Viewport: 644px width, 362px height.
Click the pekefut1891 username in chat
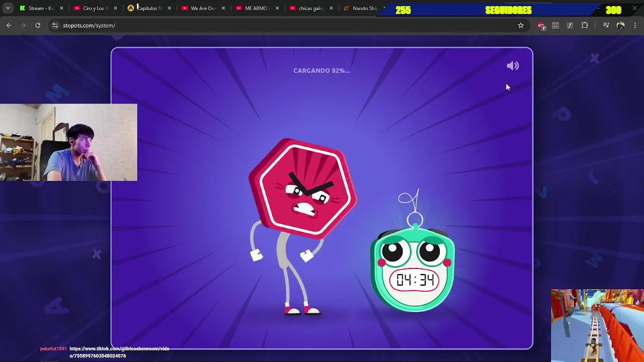[x=53, y=348]
